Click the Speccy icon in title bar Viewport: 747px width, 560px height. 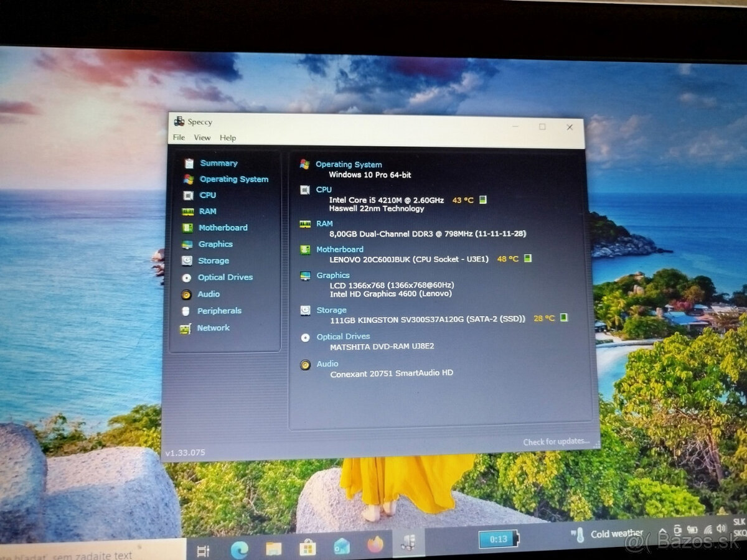click(x=180, y=122)
